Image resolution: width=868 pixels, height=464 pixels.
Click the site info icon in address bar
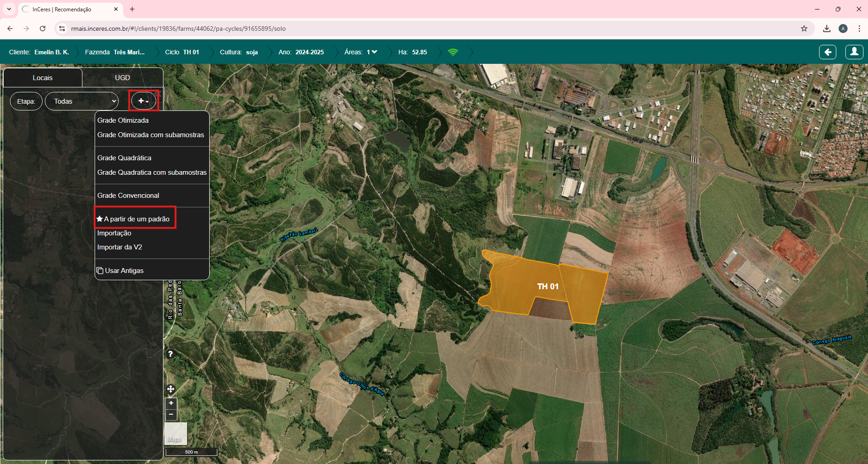(x=62, y=29)
